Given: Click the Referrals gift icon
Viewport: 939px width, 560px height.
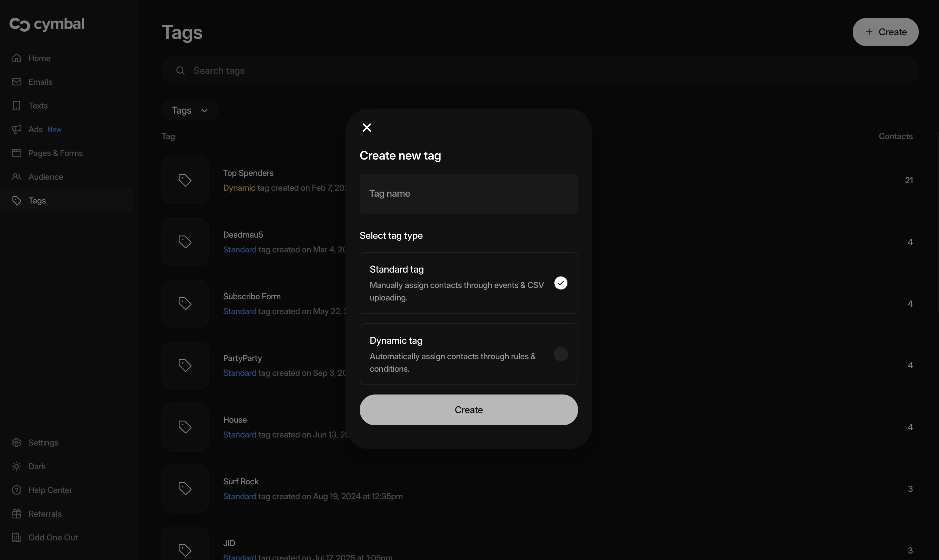Looking at the screenshot, I should 17,514.
